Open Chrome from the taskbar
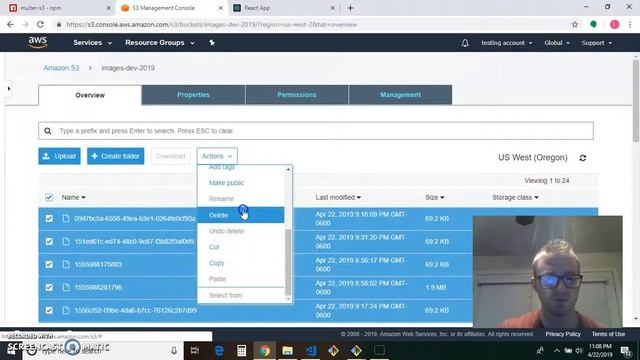Viewport: 640px width, 360px height. (264, 350)
